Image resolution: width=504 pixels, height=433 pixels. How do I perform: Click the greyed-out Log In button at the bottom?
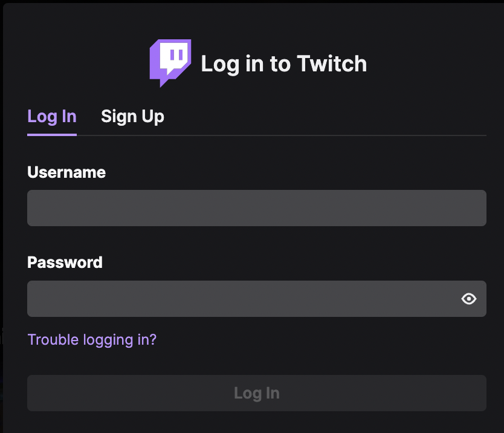tap(256, 393)
